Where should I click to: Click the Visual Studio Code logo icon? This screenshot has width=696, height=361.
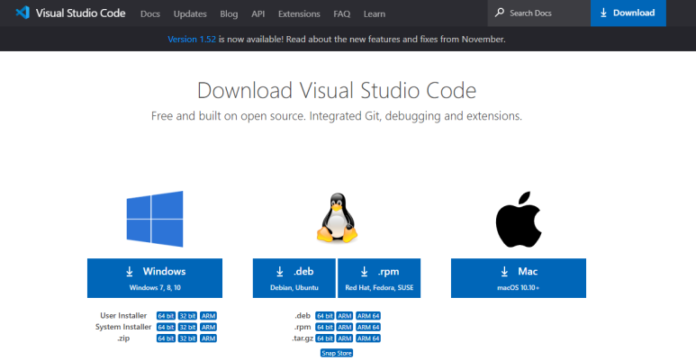pyautogui.click(x=23, y=12)
